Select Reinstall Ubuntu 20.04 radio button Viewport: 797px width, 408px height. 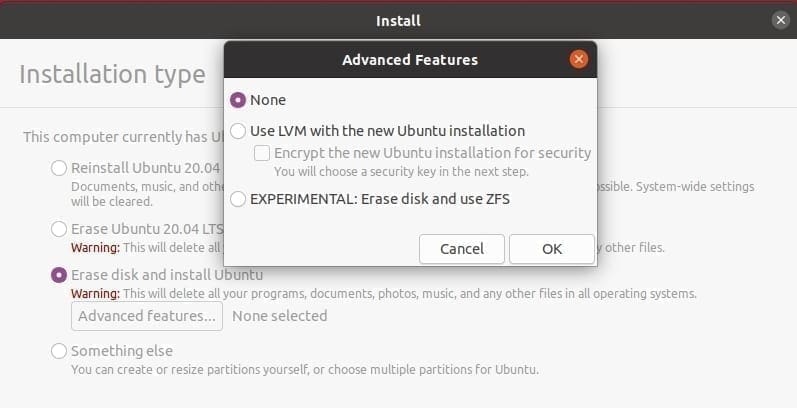coord(59,168)
